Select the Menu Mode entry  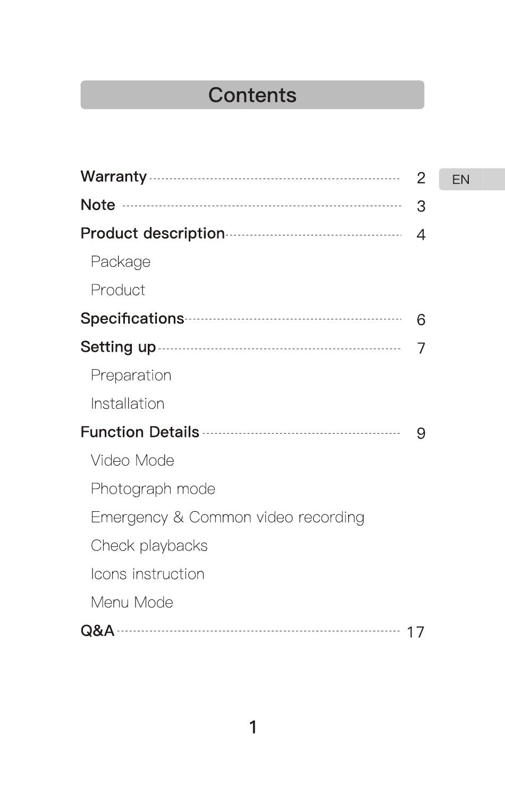point(132,602)
